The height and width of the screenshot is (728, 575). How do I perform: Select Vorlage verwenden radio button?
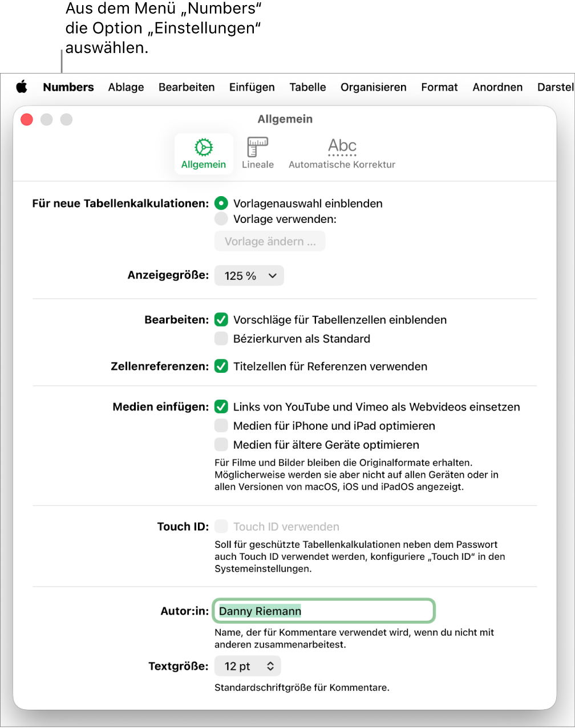(221, 219)
